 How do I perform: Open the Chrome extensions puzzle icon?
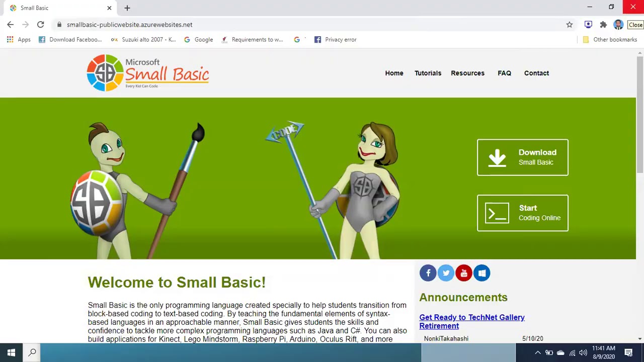click(x=603, y=25)
